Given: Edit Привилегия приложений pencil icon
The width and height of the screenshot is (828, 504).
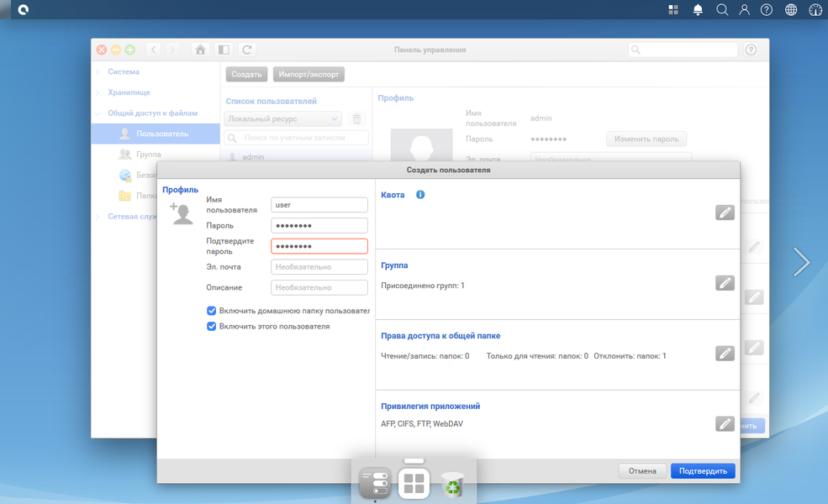Looking at the screenshot, I should [x=725, y=424].
